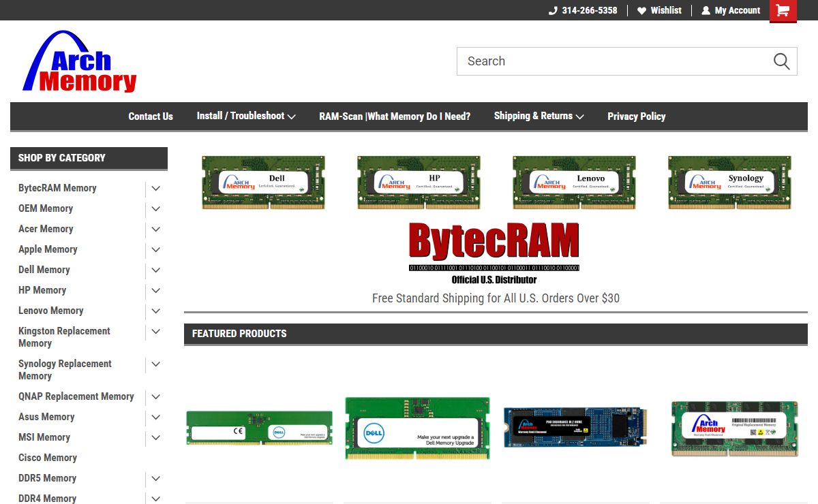Open Contact Us in navigation bar
The image size is (818, 504).
[151, 116]
